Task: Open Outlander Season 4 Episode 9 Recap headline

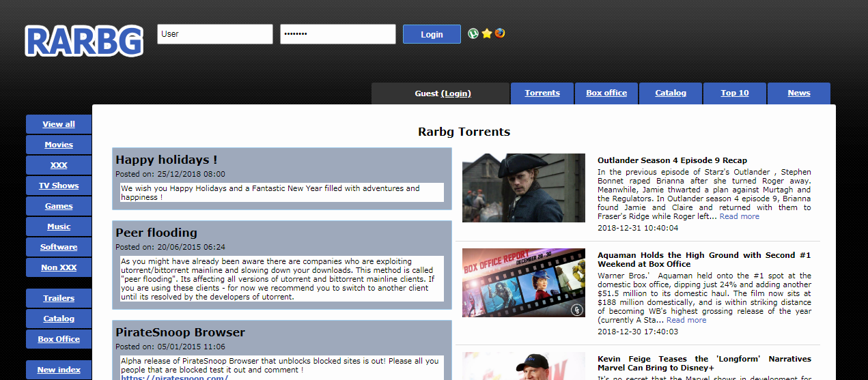Action: (672, 160)
